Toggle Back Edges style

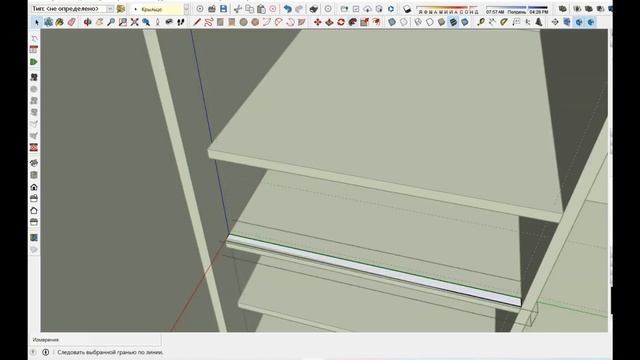point(404,22)
